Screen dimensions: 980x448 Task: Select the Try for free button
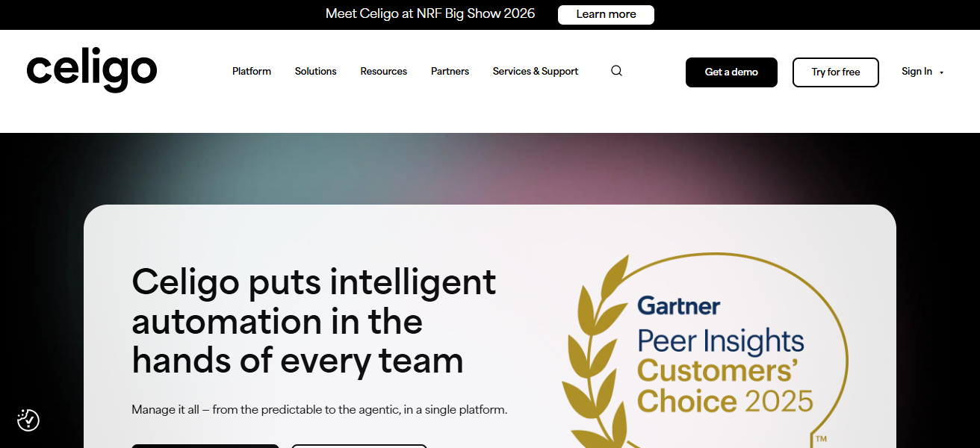pos(835,72)
